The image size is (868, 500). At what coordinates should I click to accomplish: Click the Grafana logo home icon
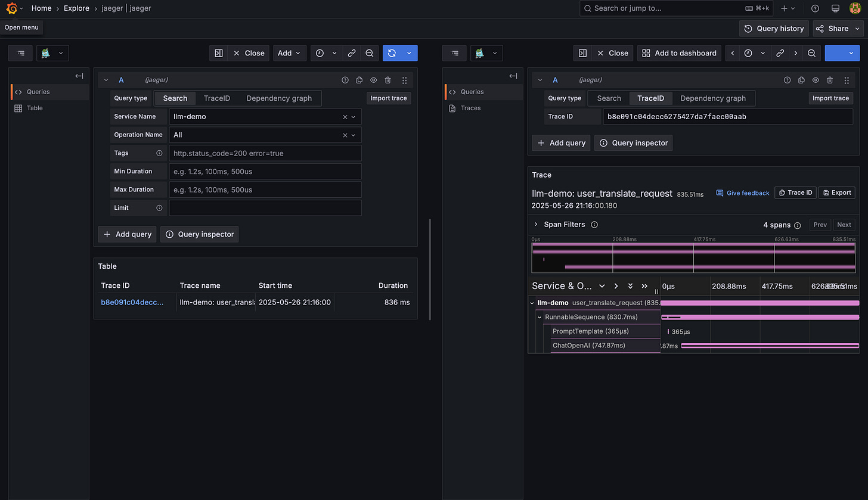(11, 8)
